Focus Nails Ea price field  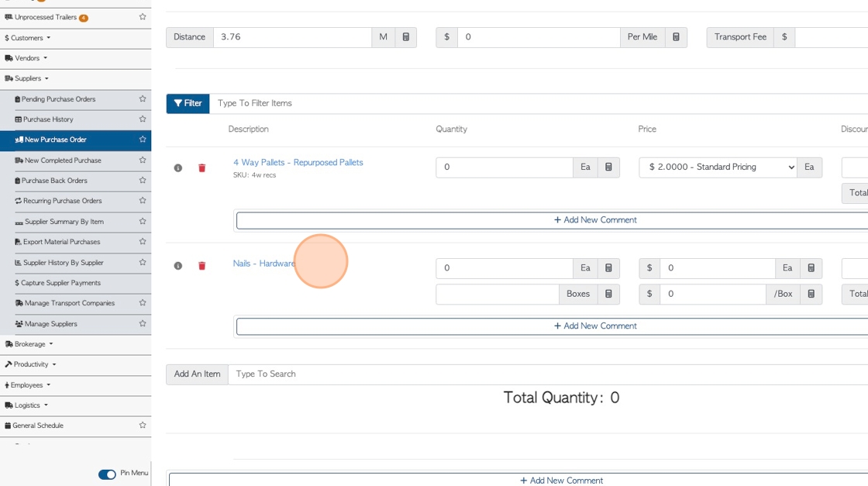pos(718,268)
